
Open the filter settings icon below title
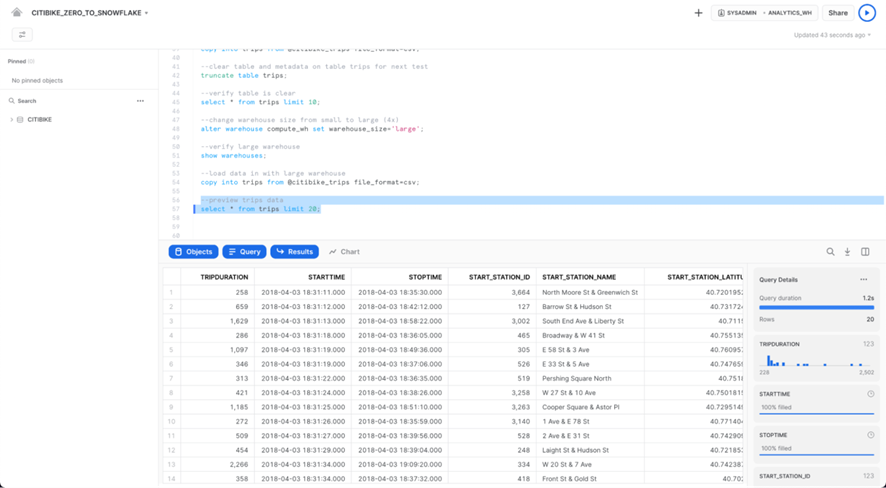click(x=22, y=34)
